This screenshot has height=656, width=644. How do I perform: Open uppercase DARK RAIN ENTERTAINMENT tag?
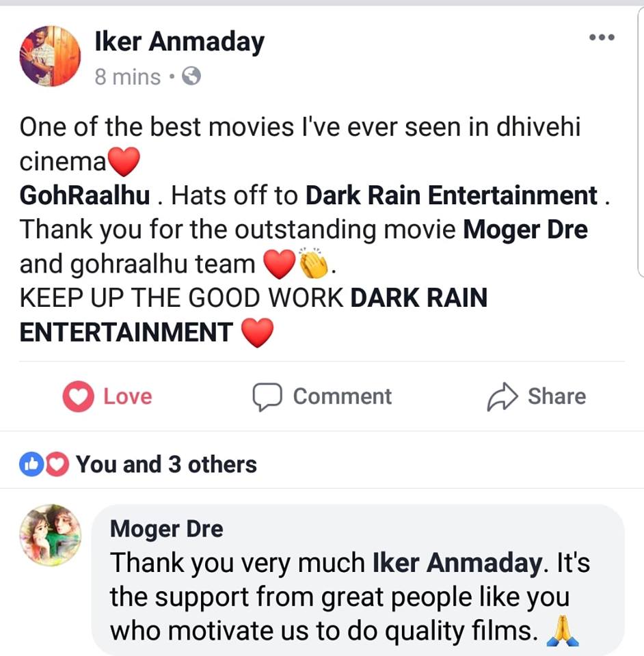pos(254,315)
